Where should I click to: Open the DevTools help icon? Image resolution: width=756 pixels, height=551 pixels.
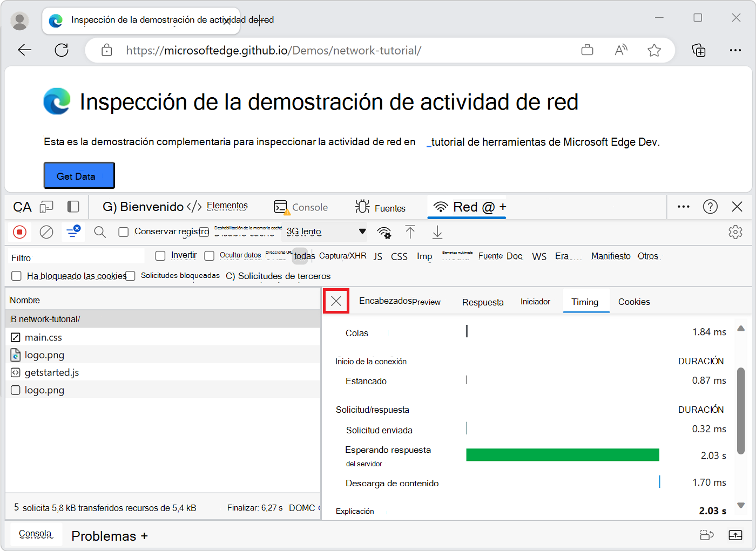[711, 207]
